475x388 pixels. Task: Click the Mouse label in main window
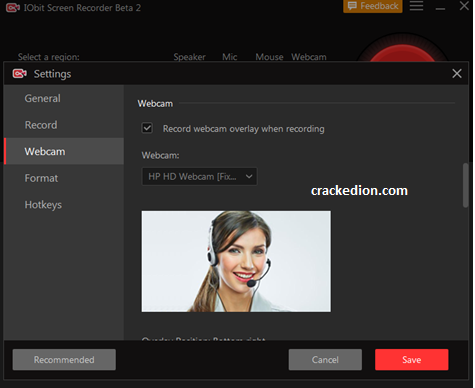tap(269, 57)
